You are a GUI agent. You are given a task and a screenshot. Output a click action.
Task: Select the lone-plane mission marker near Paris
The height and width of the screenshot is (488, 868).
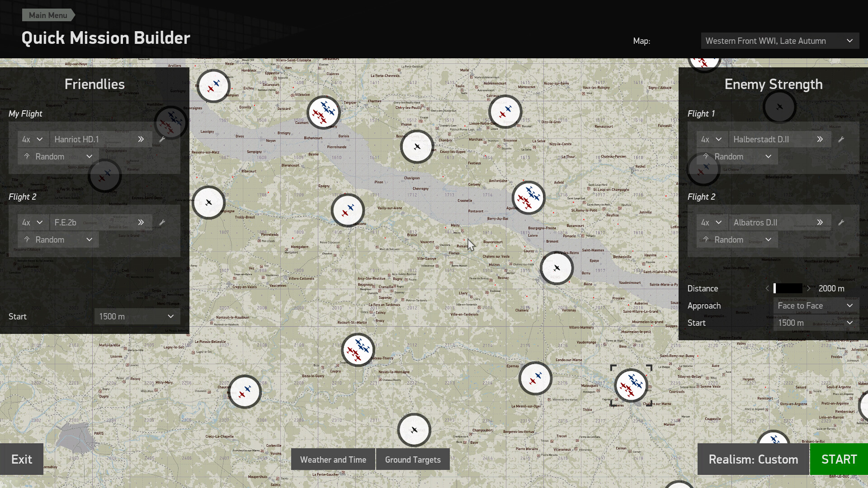pos(414,430)
